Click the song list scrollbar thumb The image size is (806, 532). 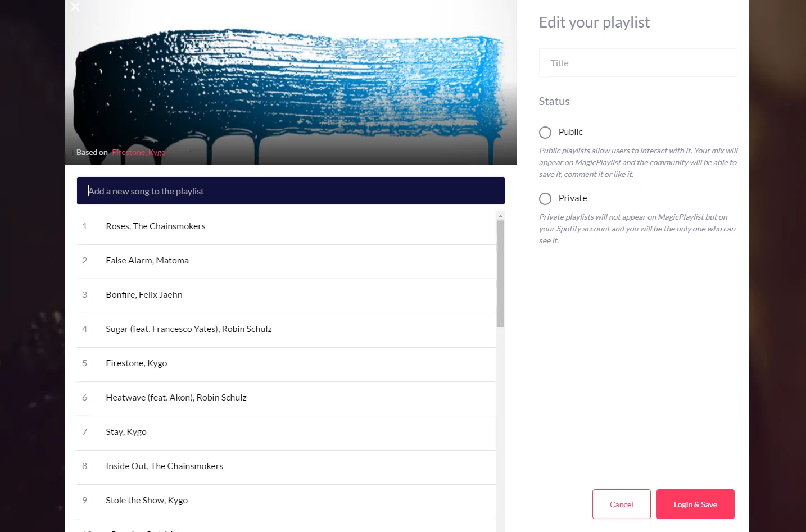pyautogui.click(x=500, y=274)
